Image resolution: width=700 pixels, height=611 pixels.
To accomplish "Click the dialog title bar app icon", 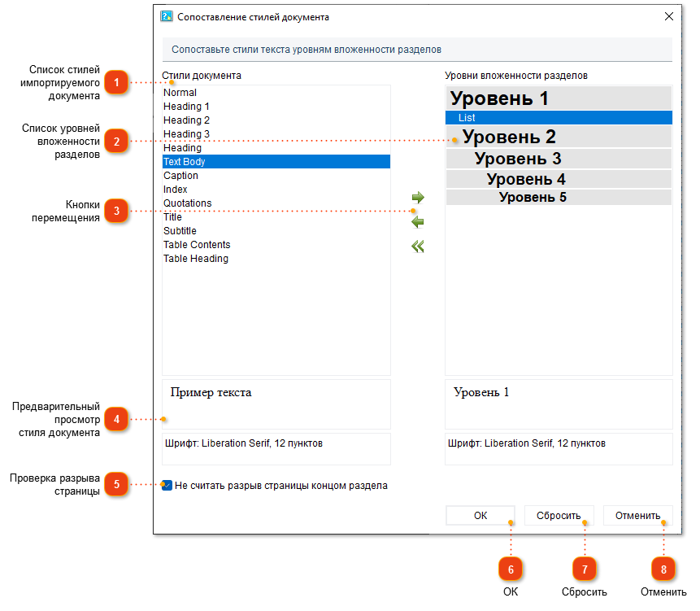I will tap(166, 16).
